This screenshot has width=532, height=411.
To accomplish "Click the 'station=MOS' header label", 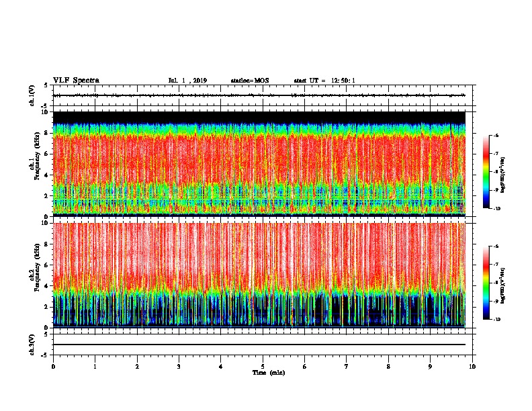I will tap(250, 81).
